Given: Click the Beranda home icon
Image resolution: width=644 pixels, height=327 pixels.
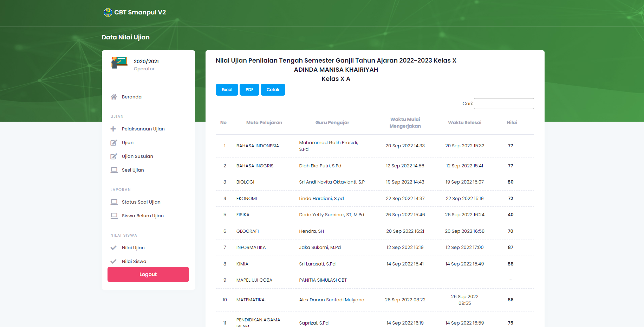Looking at the screenshot, I should coord(114,97).
